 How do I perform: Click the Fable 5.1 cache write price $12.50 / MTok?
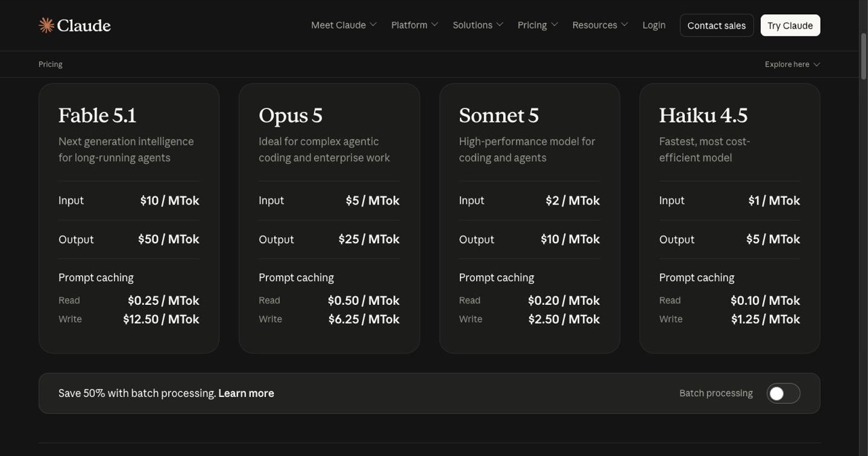(161, 319)
